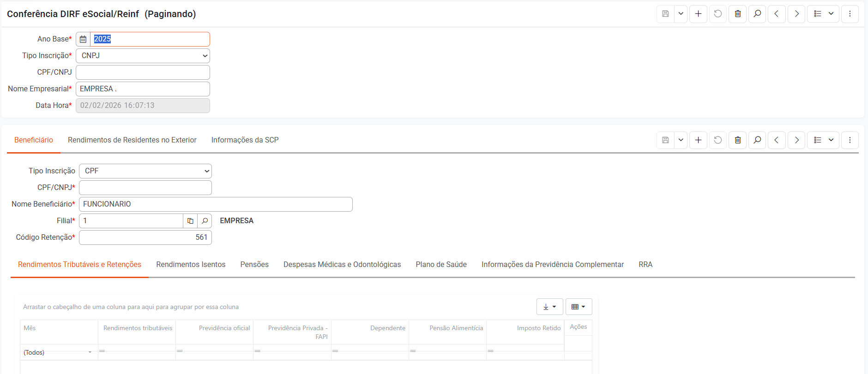Open more options menu in top toolbar
The height and width of the screenshot is (374, 868).
pyautogui.click(x=850, y=14)
